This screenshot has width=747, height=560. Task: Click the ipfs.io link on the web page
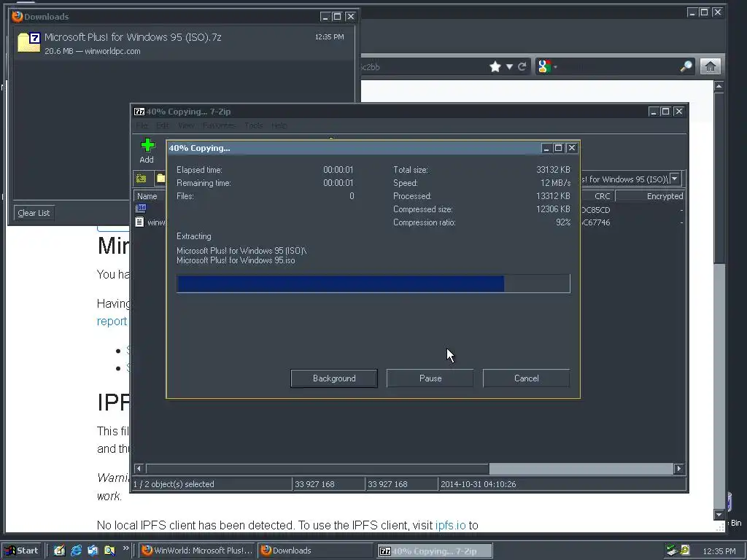tap(450, 525)
